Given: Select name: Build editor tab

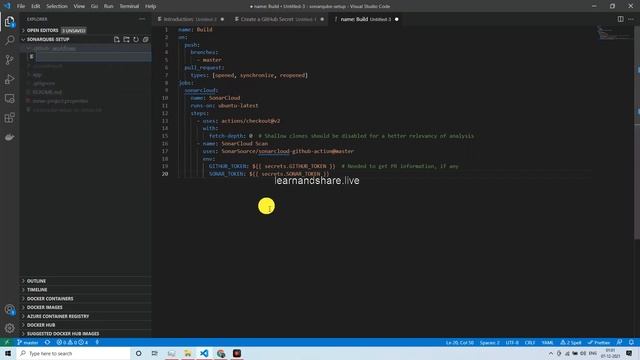Looking at the screenshot, I should point(366,19).
